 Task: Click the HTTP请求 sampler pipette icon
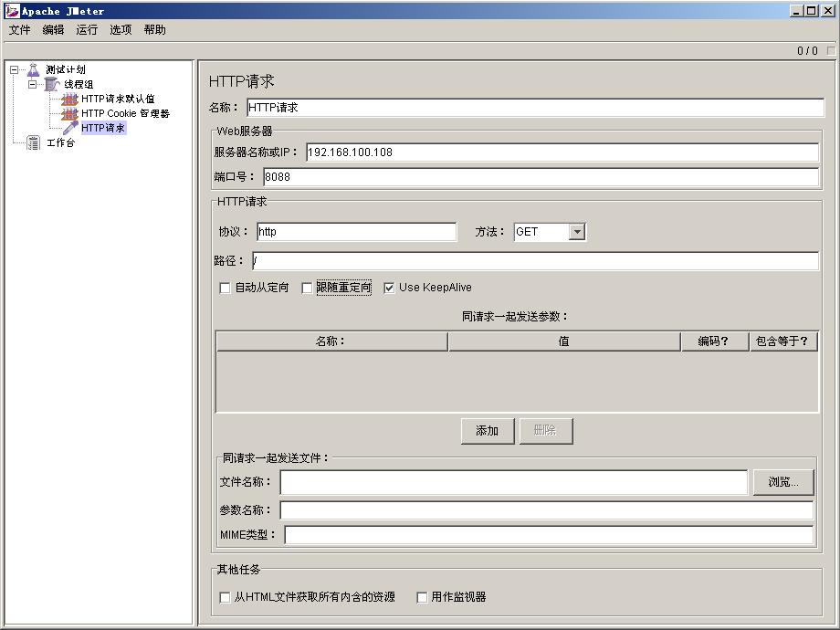pyautogui.click(x=70, y=128)
